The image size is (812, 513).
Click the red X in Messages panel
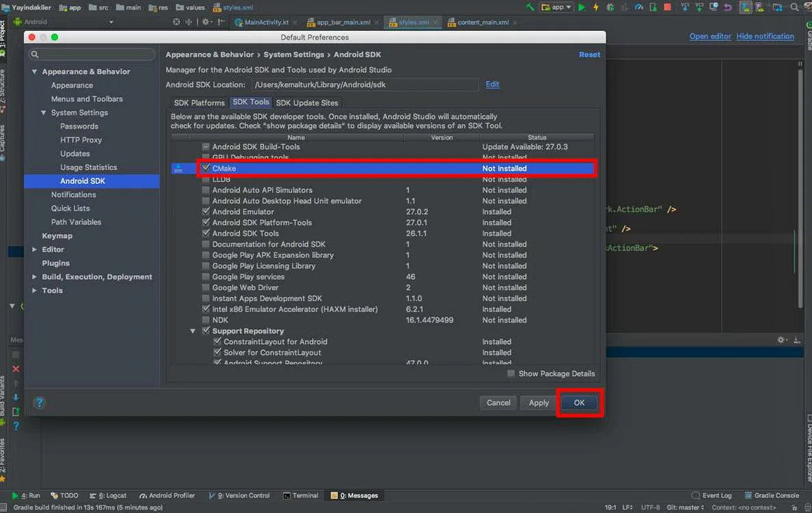click(x=16, y=369)
